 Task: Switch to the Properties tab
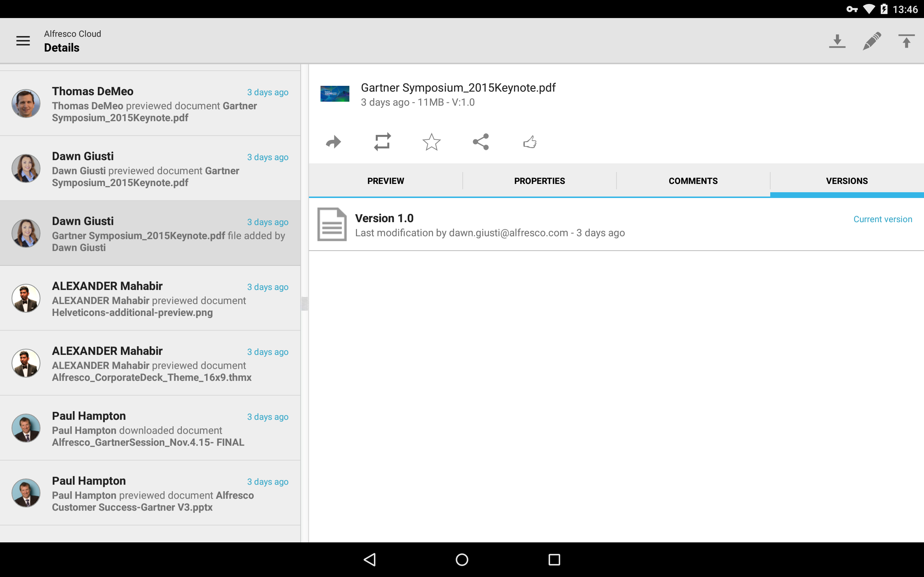540,181
